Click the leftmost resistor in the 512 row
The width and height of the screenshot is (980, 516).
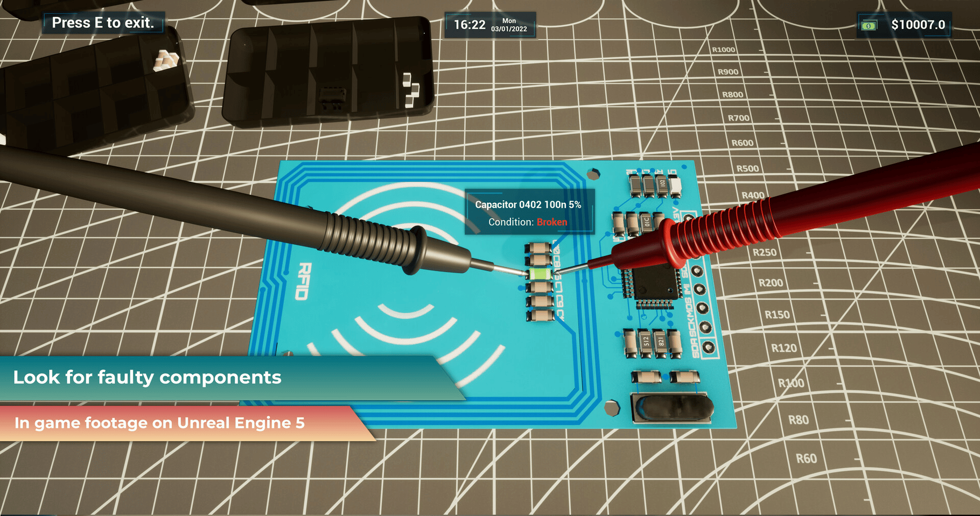point(631,342)
